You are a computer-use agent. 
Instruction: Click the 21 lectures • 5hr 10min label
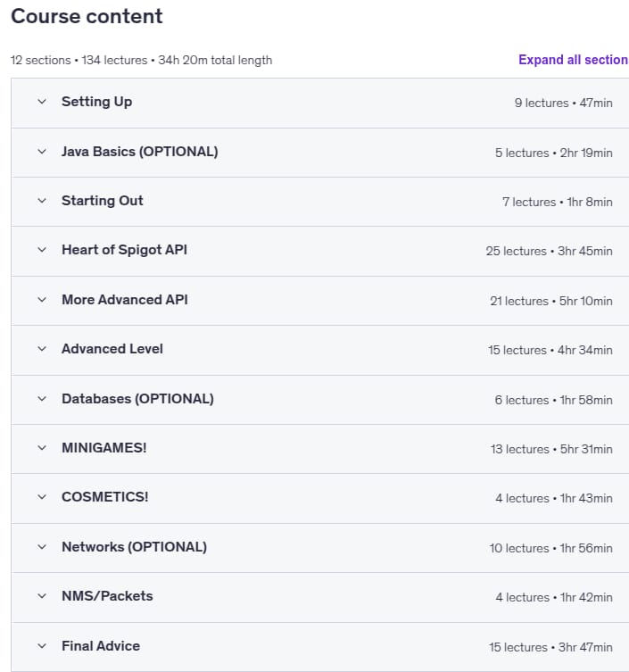(x=551, y=301)
